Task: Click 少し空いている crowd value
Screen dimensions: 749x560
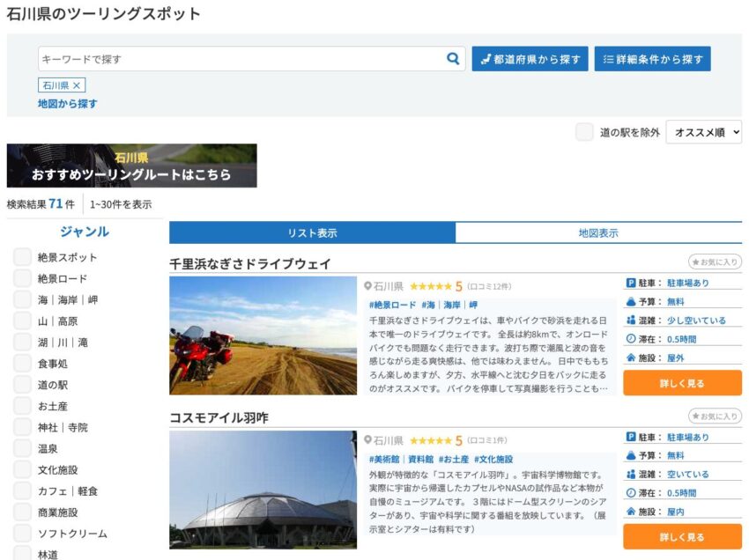Action: click(696, 321)
